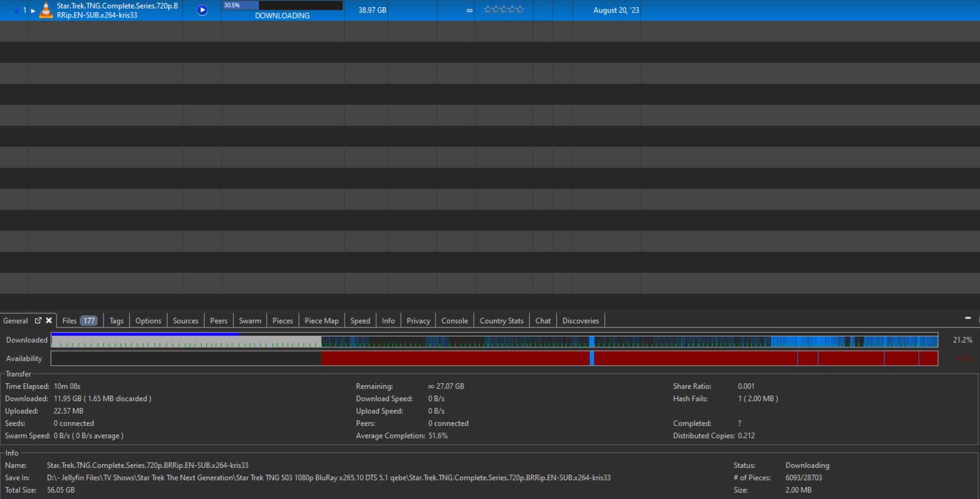Click the Hash Fails 1 ( 2.00 MB ) value
Viewport: 980px width, 499px height.
point(758,399)
